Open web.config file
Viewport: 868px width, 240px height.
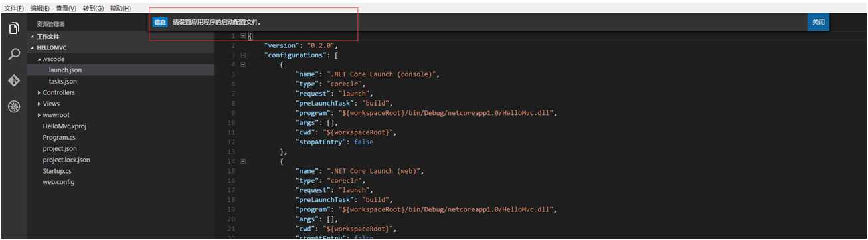(x=120, y=182)
